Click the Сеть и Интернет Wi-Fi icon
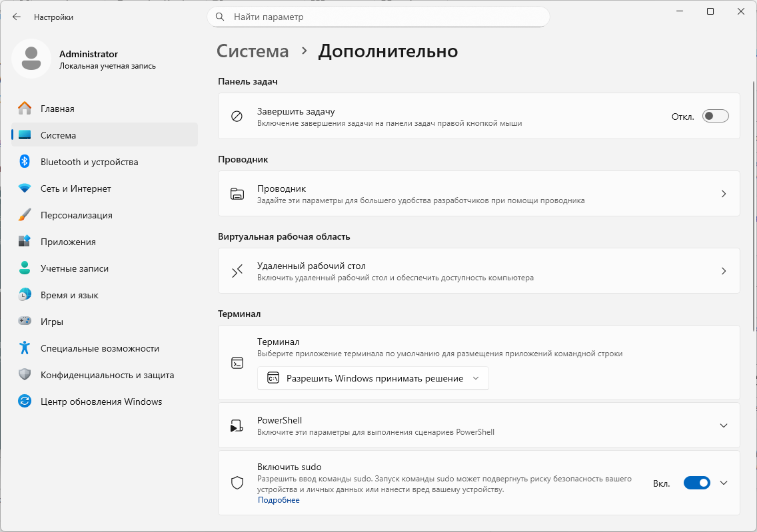This screenshot has height=532, width=757. pyautogui.click(x=25, y=188)
